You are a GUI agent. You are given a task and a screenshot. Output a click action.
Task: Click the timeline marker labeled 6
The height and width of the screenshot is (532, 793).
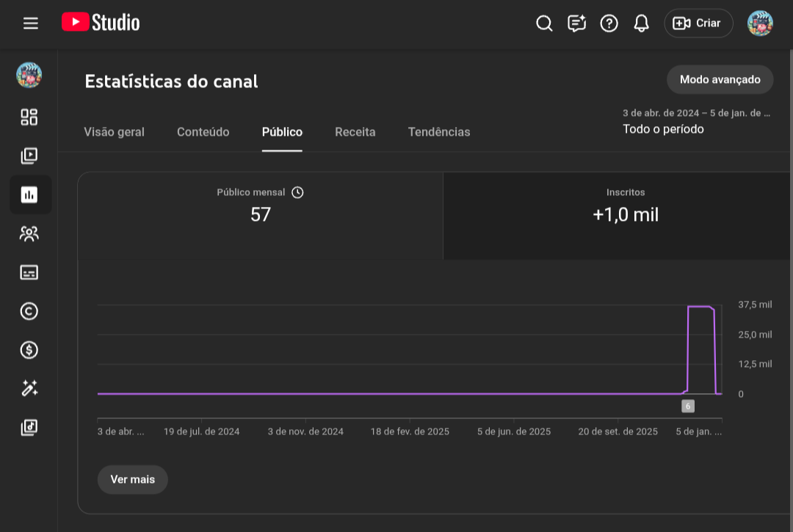[687, 406]
